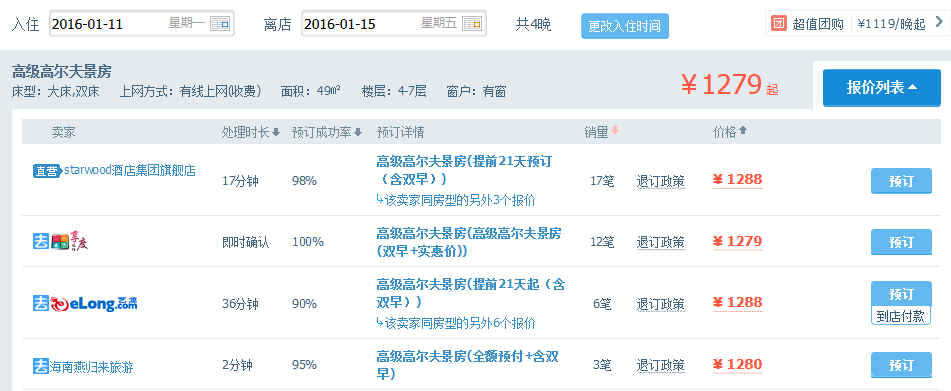
Task: Click 更改入住时间 button
Action: 625,26
